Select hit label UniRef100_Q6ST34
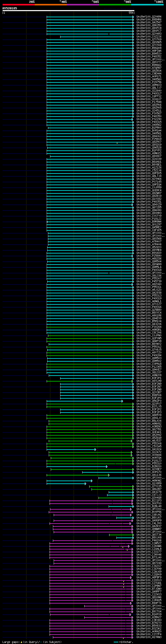The image size is (166, 644). coord(149,535)
